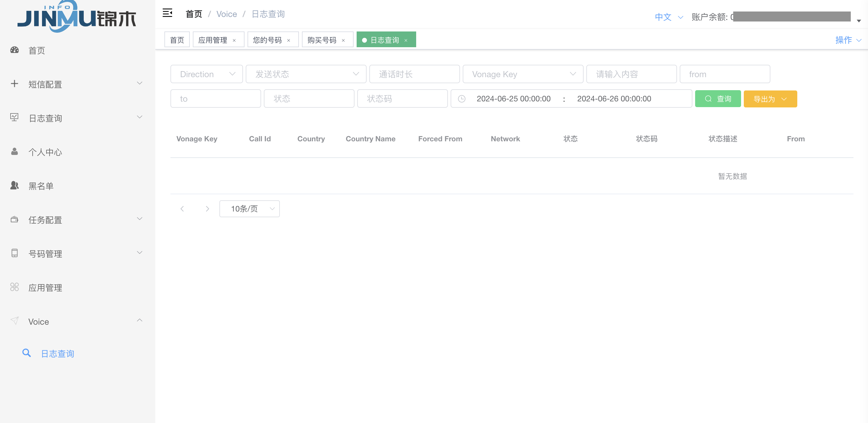The image size is (868, 423).
Task: Open the account menu caret
Action: coord(859,21)
